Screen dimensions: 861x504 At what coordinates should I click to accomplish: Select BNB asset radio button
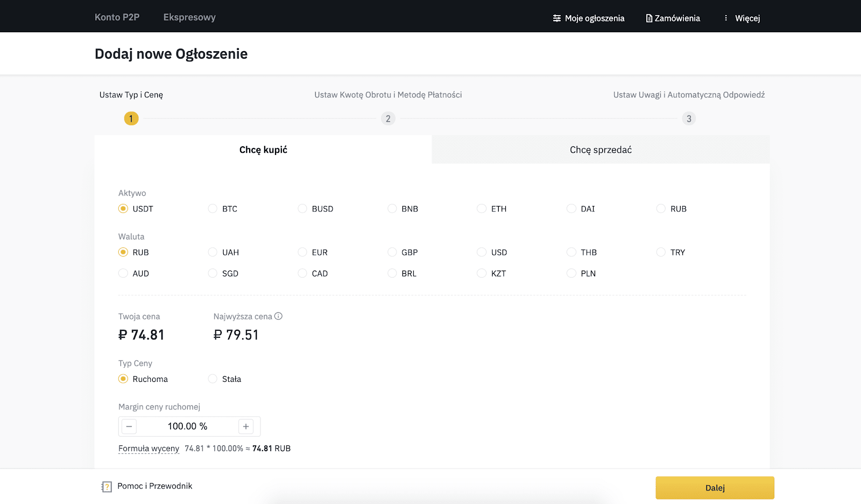pos(392,209)
